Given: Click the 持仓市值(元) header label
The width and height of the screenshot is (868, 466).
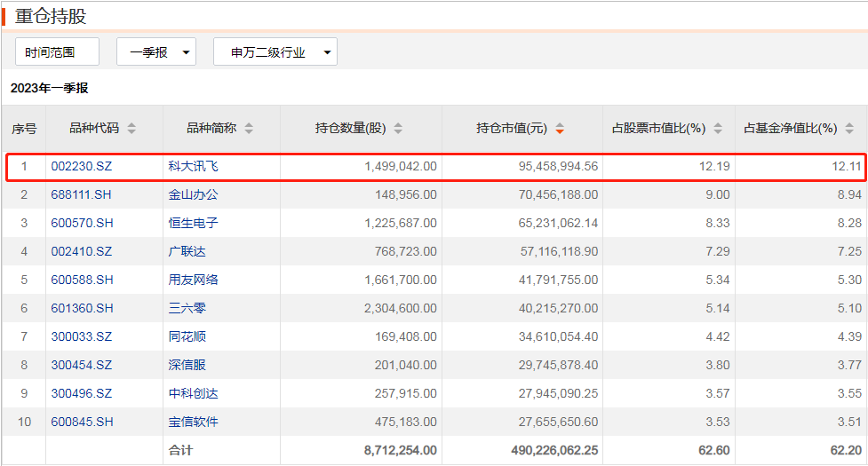Looking at the screenshot, I should click(512, 128).
